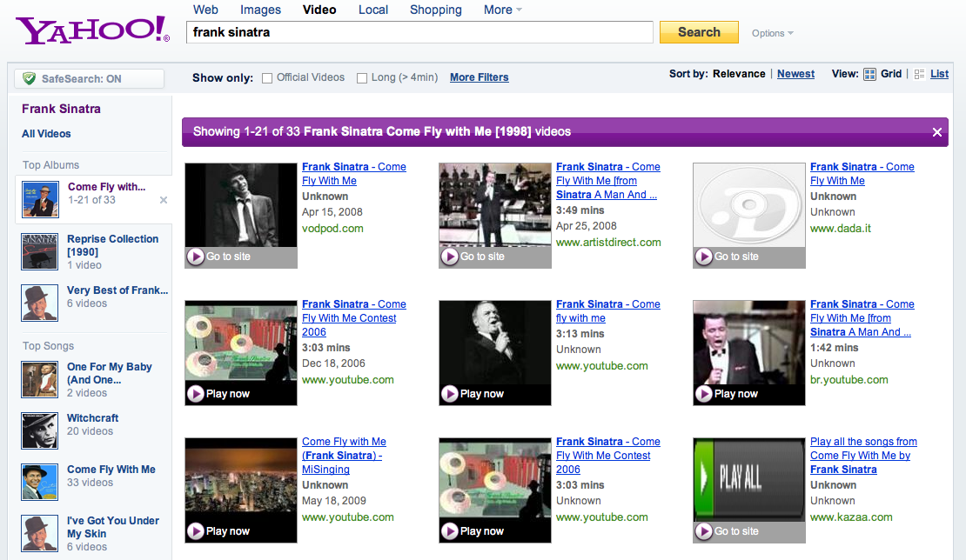This screenshot has height=560, width=966.
Task: Click the play icon on the kazaa.com result
Action: click(703, 531)
